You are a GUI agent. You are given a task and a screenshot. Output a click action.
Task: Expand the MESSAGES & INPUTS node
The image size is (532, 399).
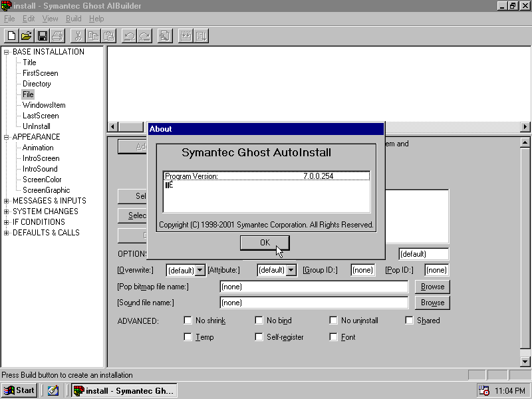pos(6,201)
